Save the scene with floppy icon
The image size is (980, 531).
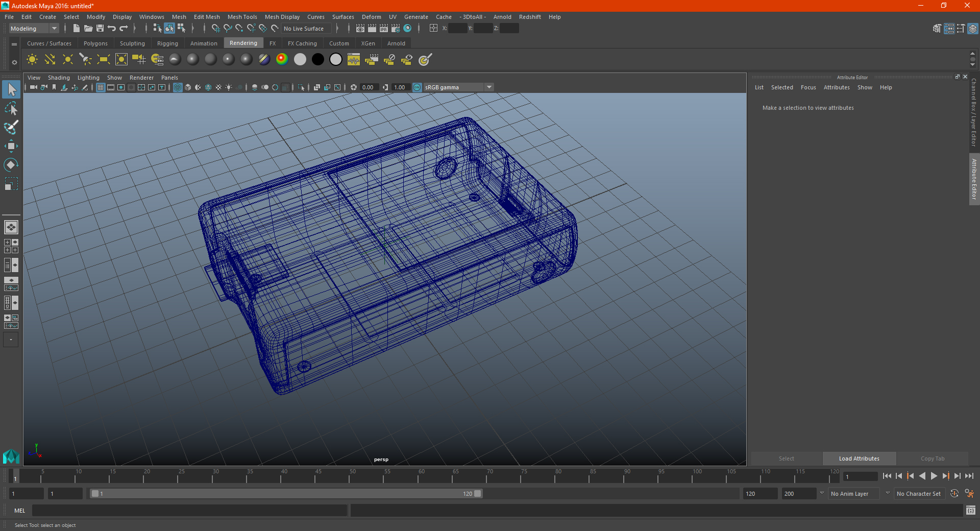click(100, 29)
